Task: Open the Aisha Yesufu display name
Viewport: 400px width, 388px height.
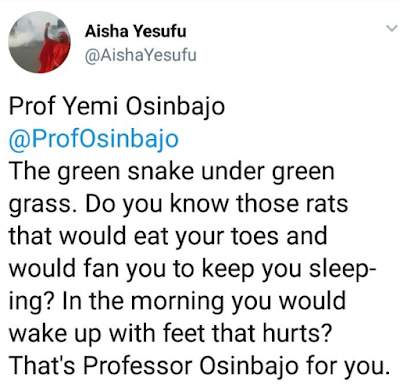Action: click(135, 32)
